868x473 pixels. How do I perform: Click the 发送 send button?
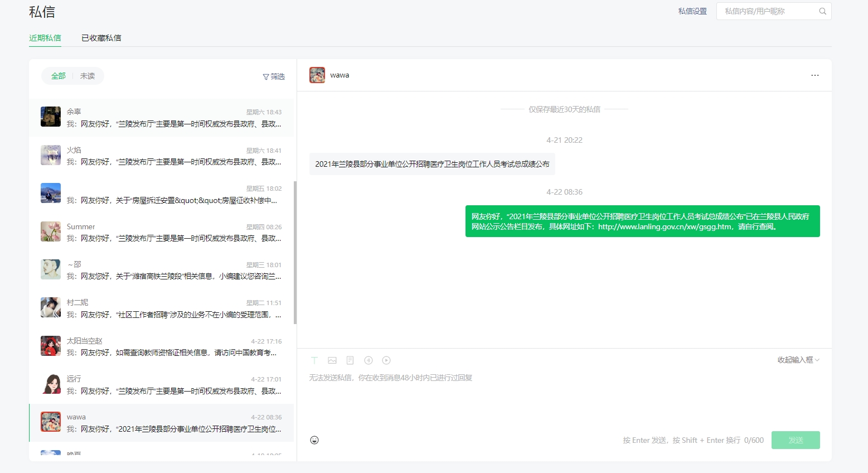click(796, 440)
